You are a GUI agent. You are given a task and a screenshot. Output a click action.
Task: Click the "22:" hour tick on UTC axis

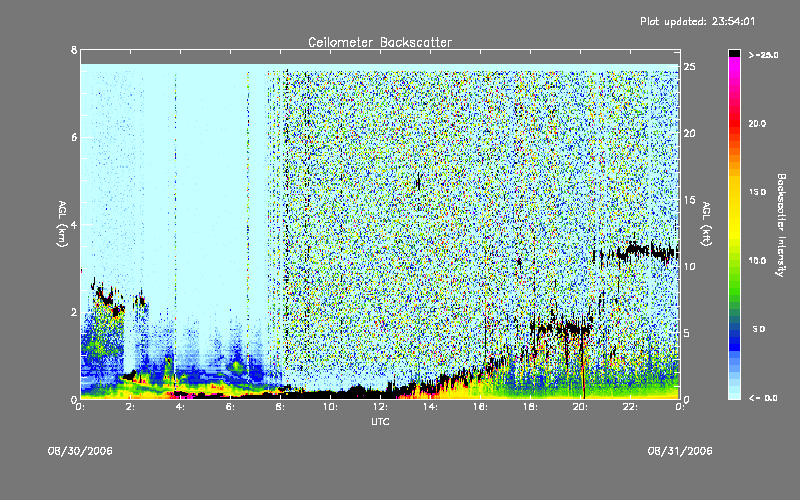630,407
